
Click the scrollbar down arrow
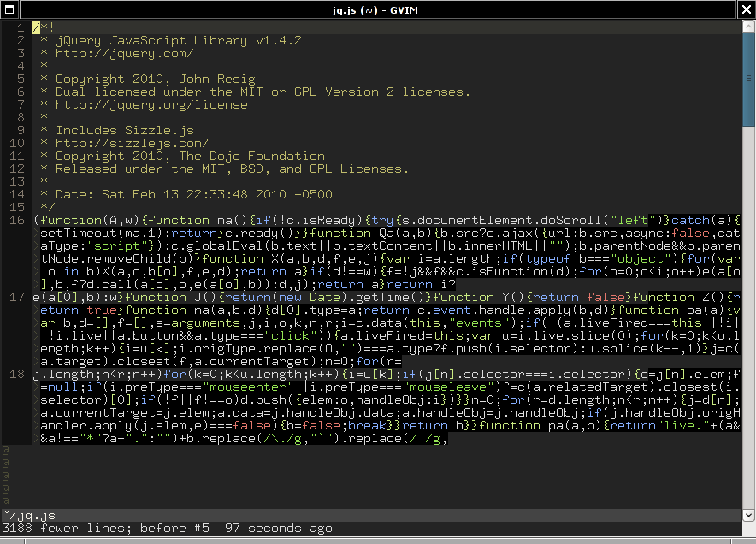coord(748,515)
